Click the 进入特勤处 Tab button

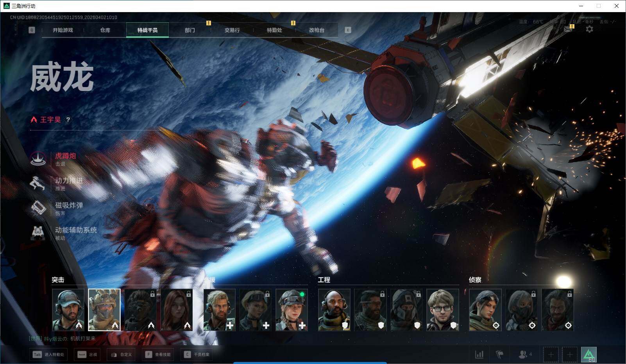click(x=48, y=355)
